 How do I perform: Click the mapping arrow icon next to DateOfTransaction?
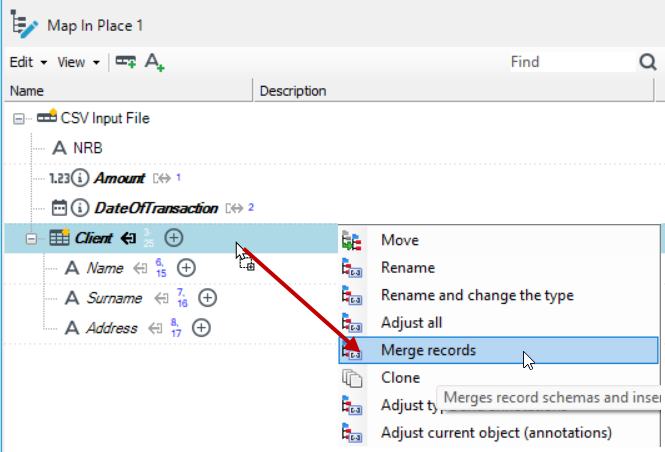[234, 208]
